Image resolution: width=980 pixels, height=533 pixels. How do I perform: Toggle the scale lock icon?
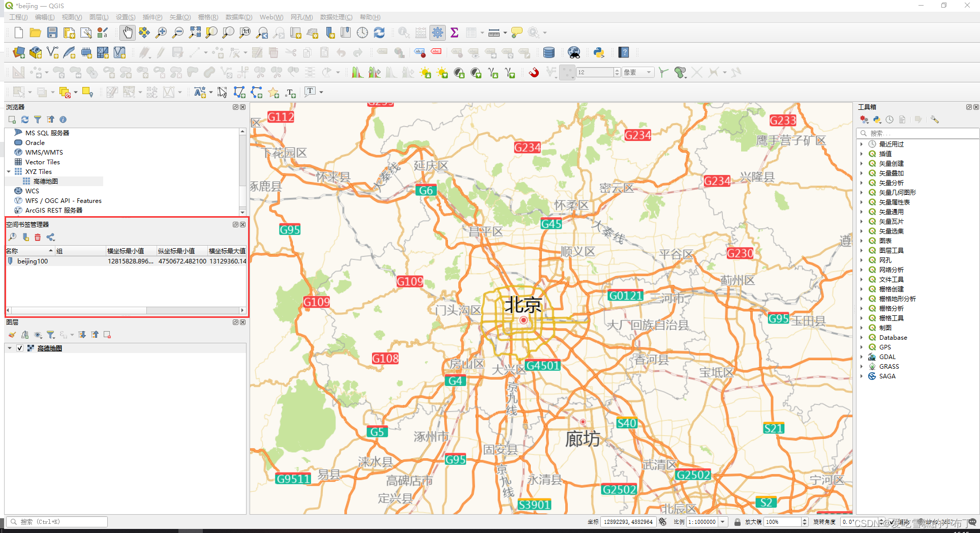tap(737, 522)
